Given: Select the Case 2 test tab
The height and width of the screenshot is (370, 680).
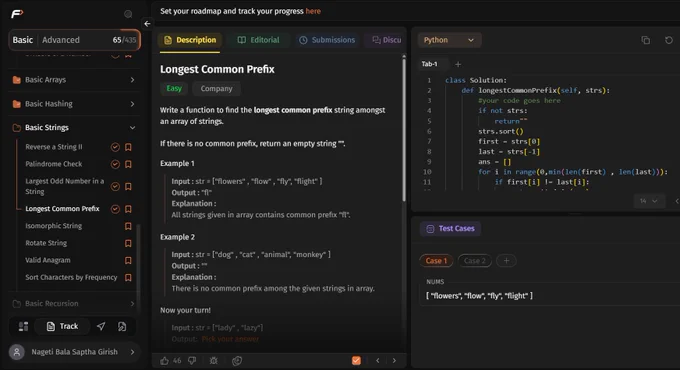Looking at the screenshot, I should coord(475,261).
